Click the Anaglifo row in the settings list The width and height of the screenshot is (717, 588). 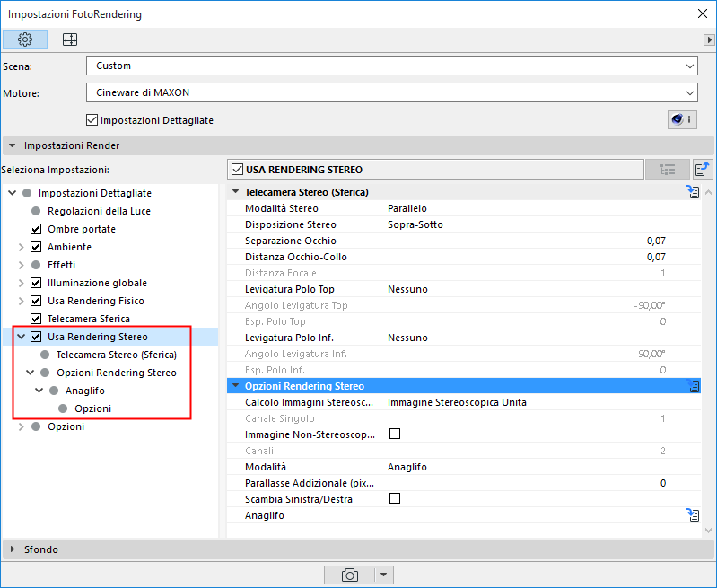point(464,515)
